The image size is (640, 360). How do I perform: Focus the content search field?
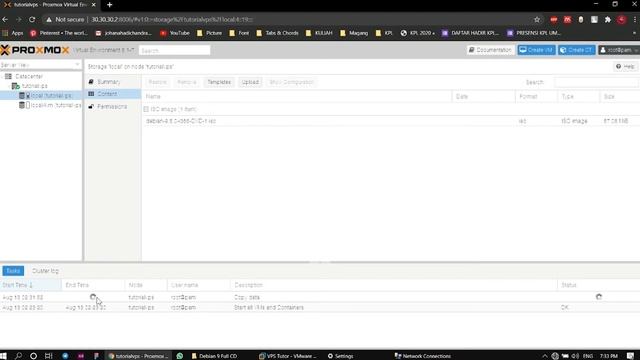(596, 82)
